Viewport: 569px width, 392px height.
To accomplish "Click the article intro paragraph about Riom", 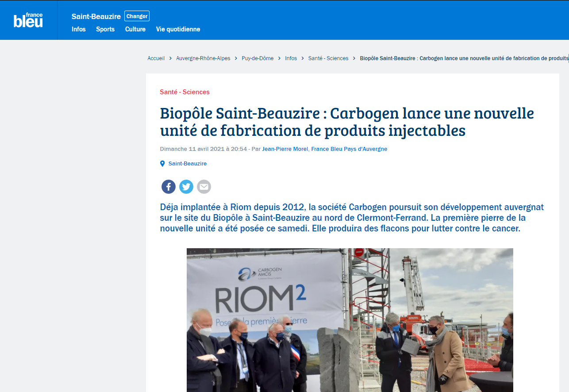I will click(x=352, y=218).
